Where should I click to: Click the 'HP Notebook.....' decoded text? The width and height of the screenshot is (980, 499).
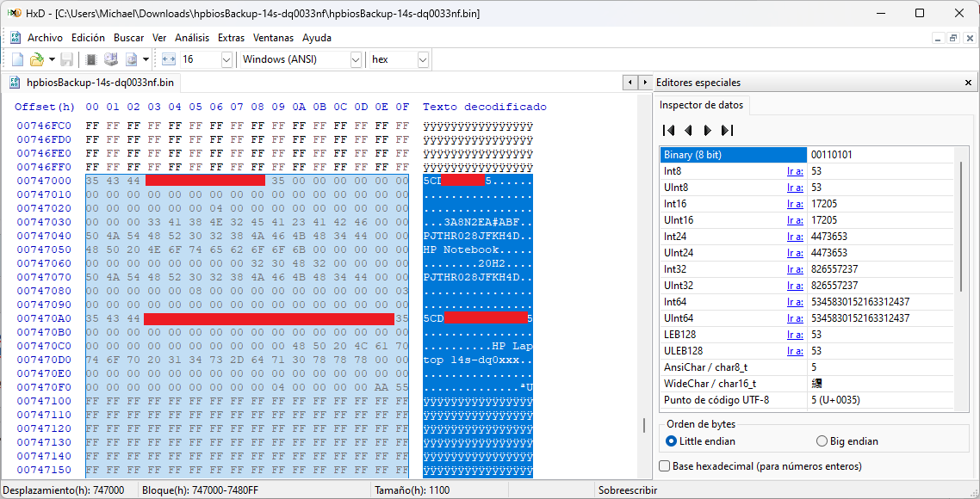coord(478,249)
